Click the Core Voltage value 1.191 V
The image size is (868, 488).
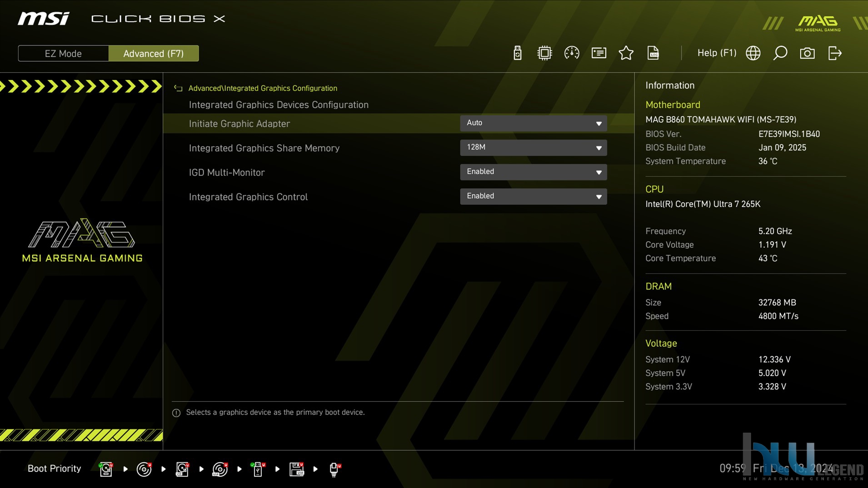click(772, 245)
